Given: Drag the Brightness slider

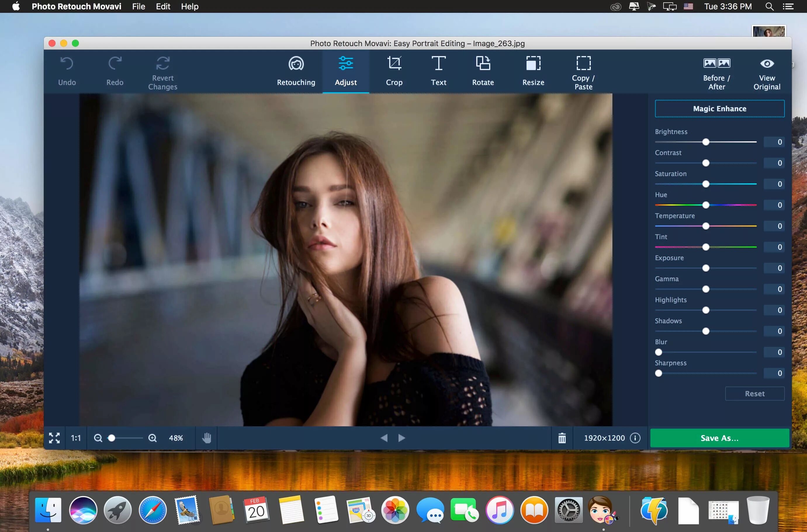Looking at the screenshot, I should 705,142.
